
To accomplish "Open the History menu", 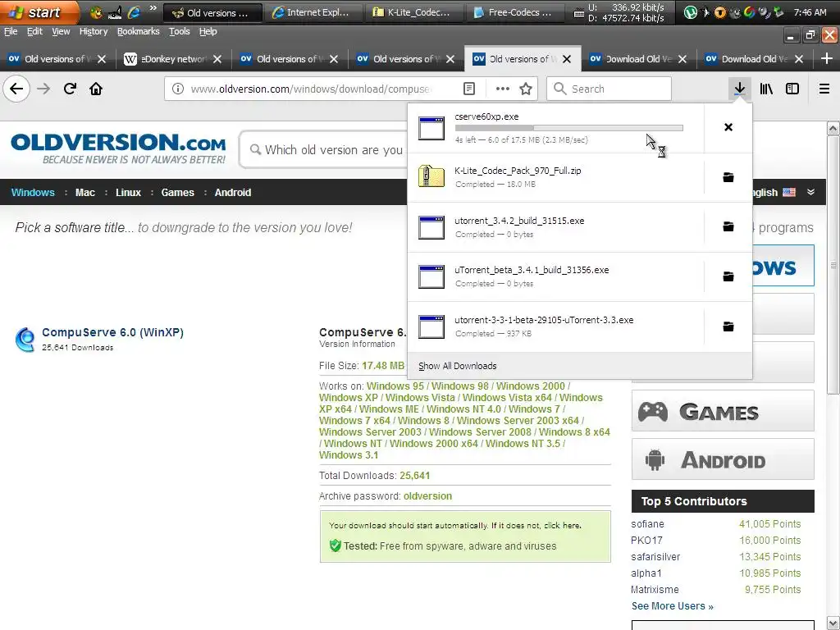I will [x=94, y=32].
